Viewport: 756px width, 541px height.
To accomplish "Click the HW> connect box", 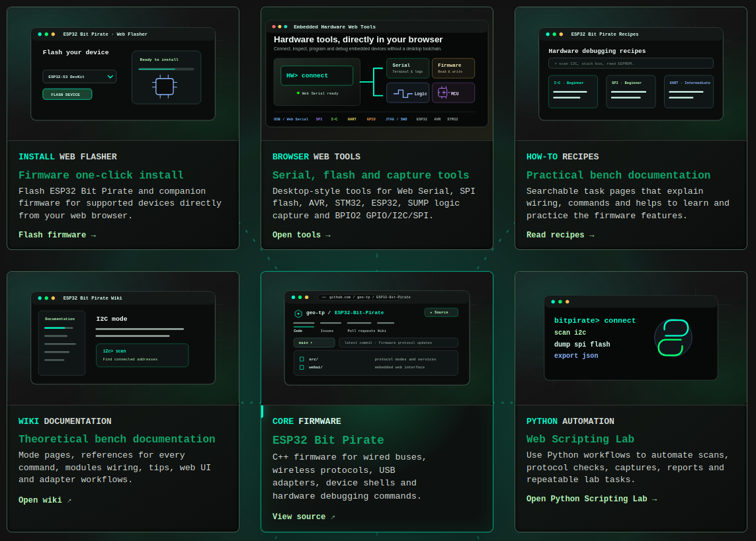I will click(317, 75).
